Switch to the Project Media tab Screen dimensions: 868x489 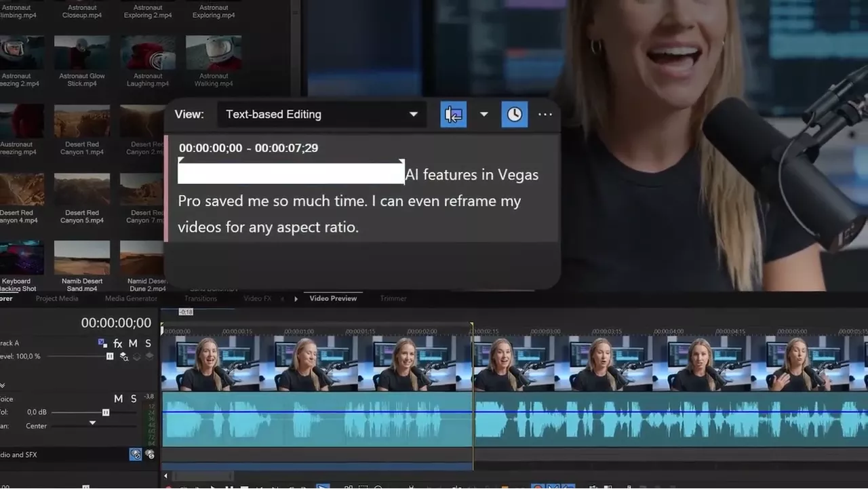[57, 298]
